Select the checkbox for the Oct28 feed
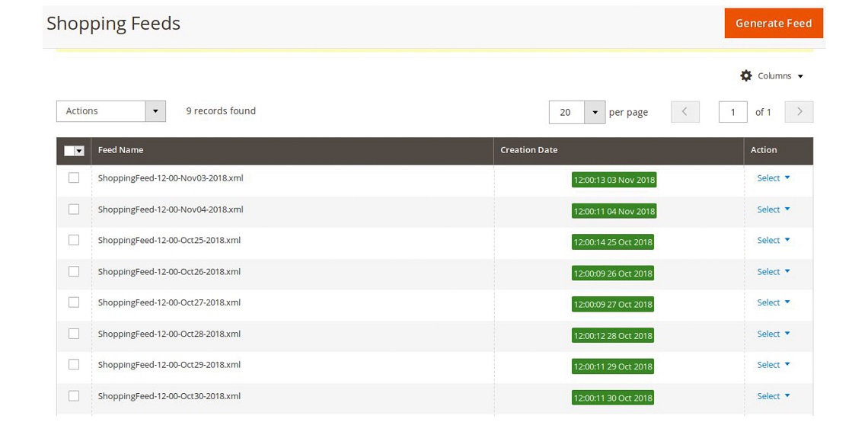Screen dimensions: 868x435 pos(74,334)
